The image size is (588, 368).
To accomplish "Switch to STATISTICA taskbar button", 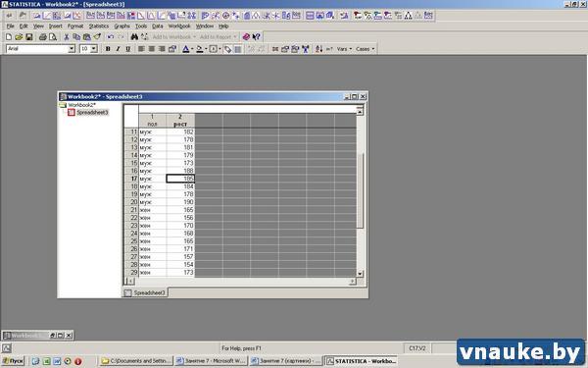I will [x=361, y=361].
